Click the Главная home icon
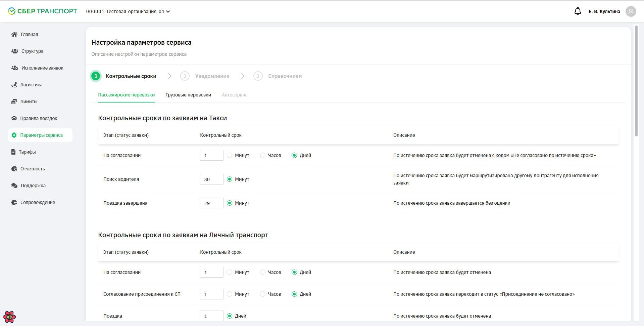This screenshot has height=326, width=644. 14,34
